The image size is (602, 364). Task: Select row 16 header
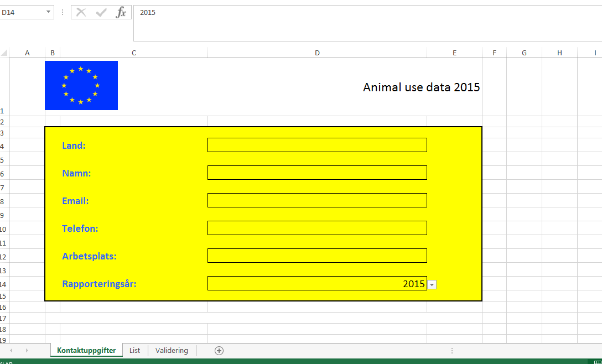coord(3,307)
